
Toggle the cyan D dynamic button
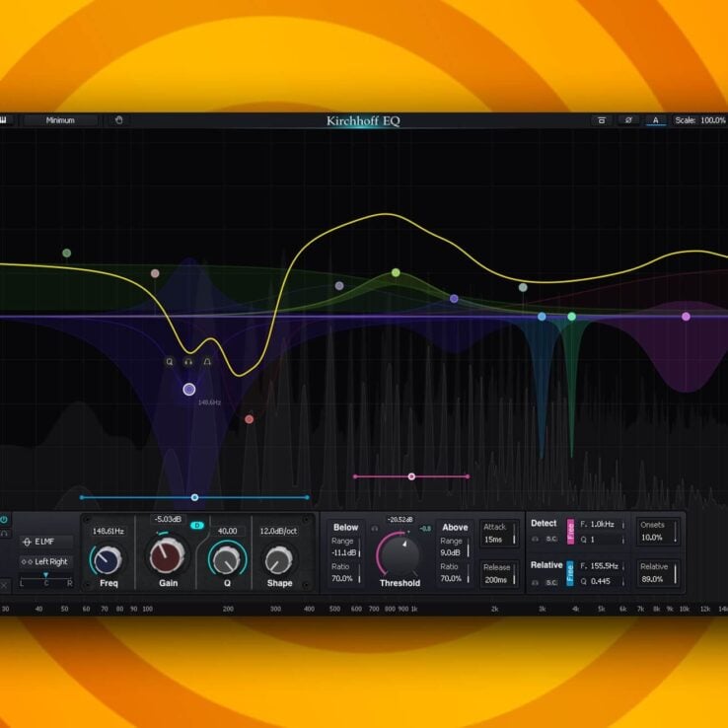point(197,526)
